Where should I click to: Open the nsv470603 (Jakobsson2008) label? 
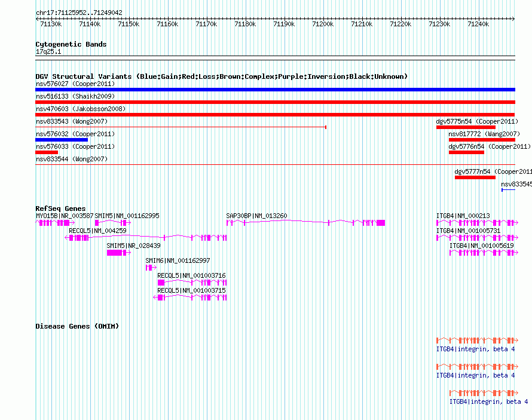point(81,109)
